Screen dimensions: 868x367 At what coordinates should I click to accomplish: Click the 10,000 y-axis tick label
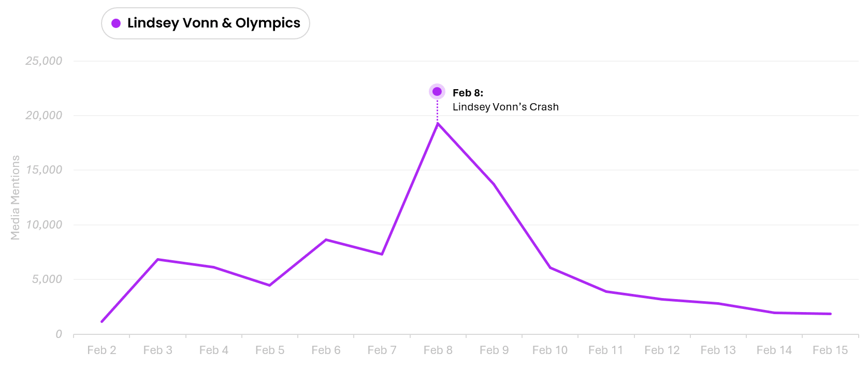(44, 225)
